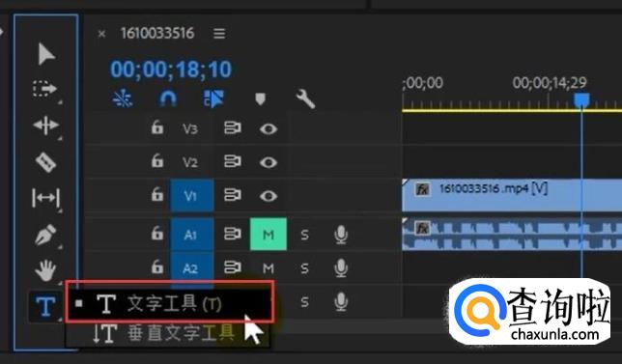Toggle V3 track output eye
This screenshot has width=622, height=364.
[x=269, y=128]
